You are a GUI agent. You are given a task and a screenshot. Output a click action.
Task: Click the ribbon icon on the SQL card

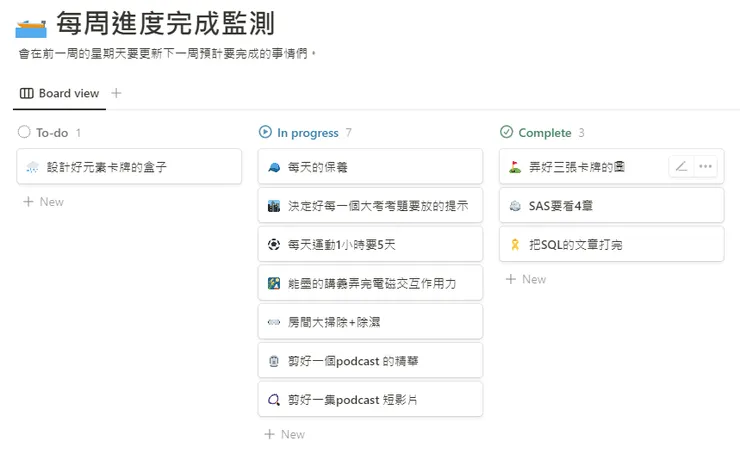[x=515, y=244]
